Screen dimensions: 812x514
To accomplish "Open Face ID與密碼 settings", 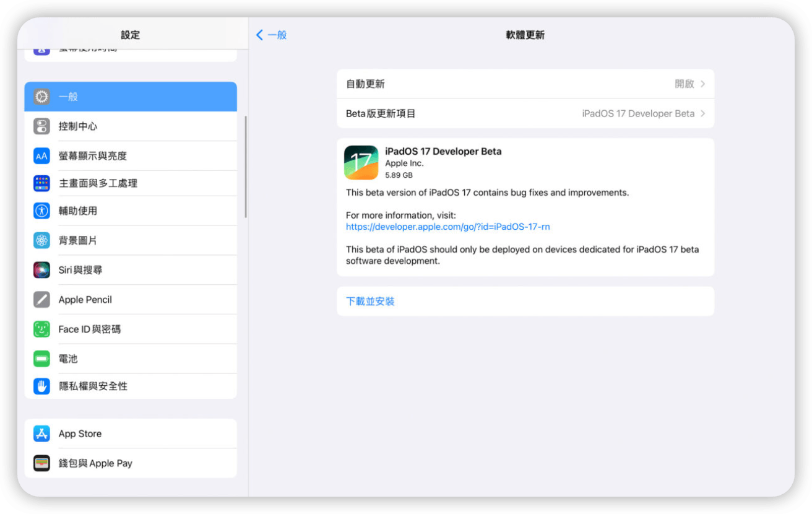I will [131, 329].
